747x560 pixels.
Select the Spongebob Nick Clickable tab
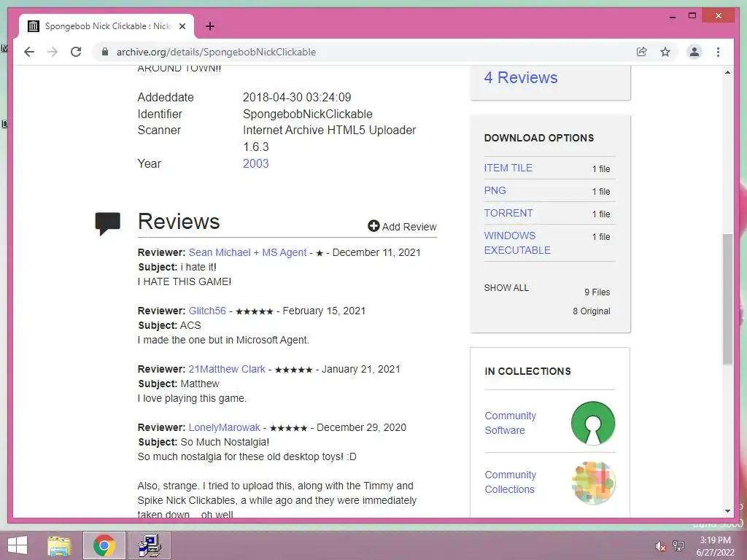click(x=107, y=26)
